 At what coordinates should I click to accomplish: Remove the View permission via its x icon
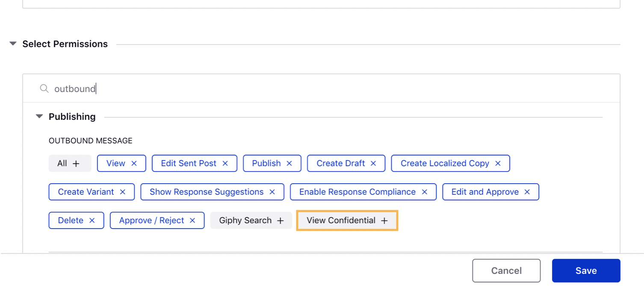point(134,164)
